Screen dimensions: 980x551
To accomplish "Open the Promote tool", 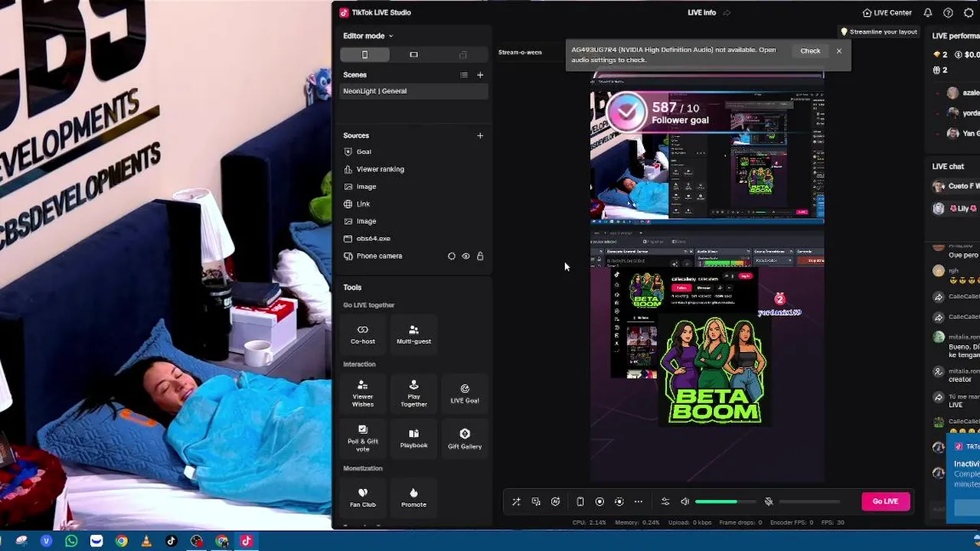I will click(x=413, y=497).
